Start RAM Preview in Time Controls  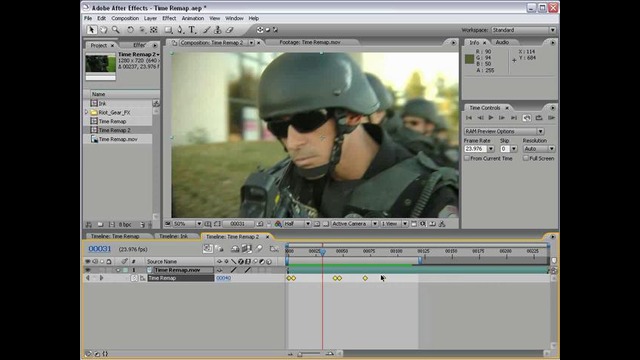click(551, 118)
